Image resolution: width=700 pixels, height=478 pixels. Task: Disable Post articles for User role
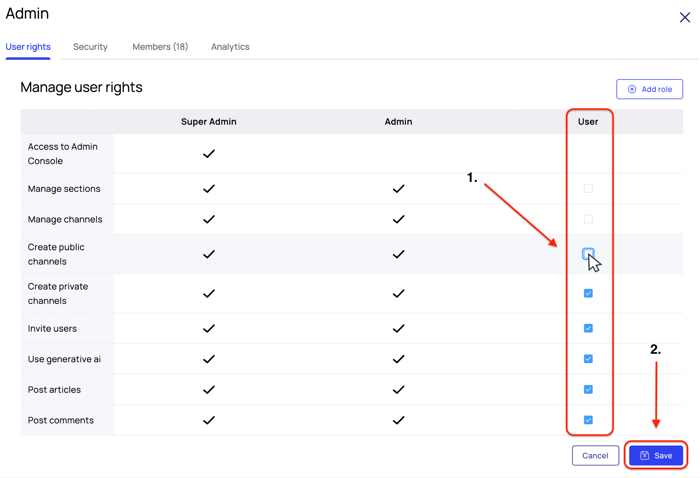(x=588, y=390)
